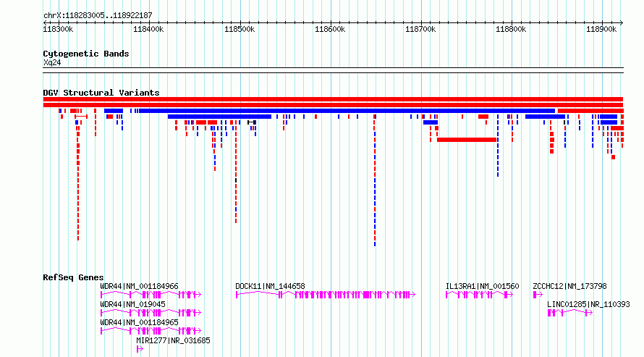This screenshot has height=357, width=644.
Task: Open the Cytogenetic Bands track title
Action: pyautogui.click(x=86, y=54)
